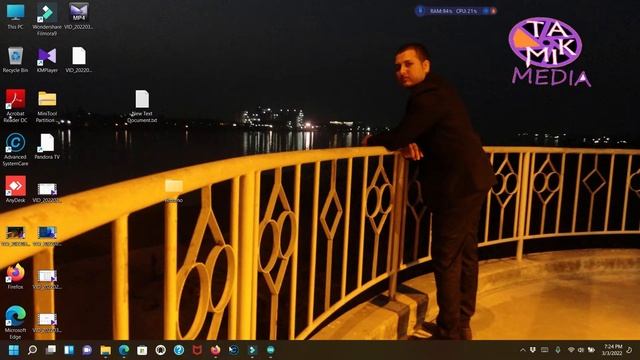Select New Text Document.txt file
The image size is (640, 360).
(x=142, y=106)
